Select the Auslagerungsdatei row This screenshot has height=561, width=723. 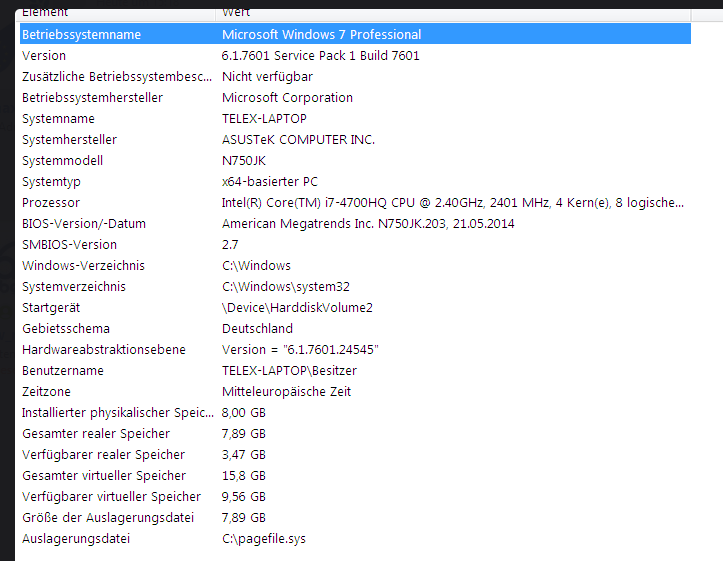point(355,539)
